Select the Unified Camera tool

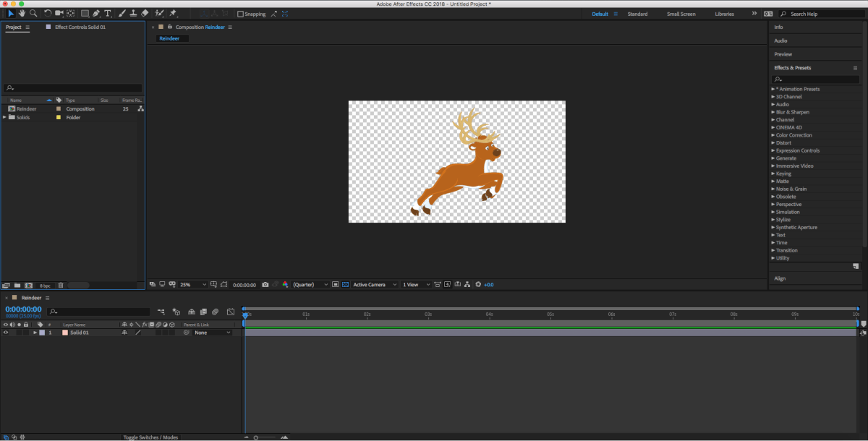point(59,13)
